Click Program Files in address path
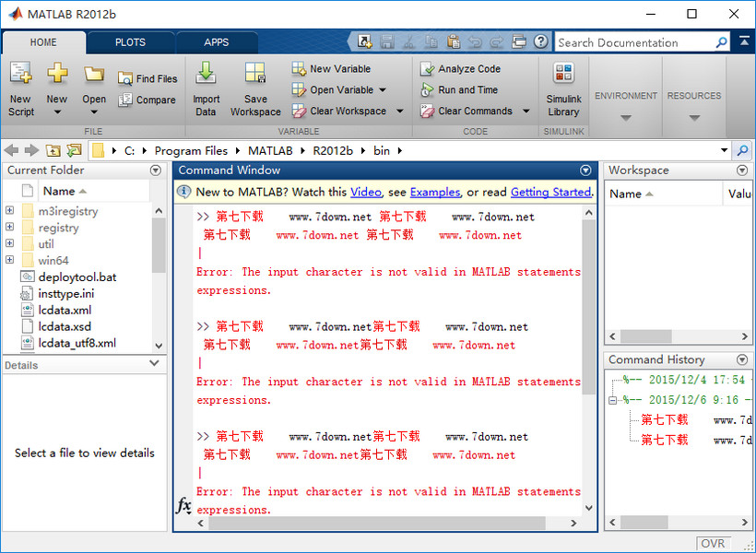The image size is (756, 553). tap(191, 151)
